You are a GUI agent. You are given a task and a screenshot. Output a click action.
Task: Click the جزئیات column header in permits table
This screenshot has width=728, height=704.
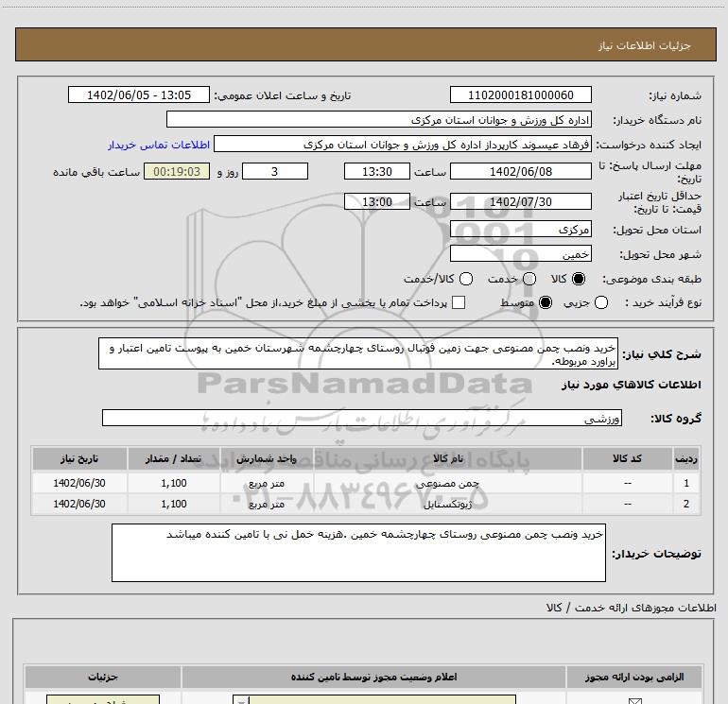click(x=103, y=678)
